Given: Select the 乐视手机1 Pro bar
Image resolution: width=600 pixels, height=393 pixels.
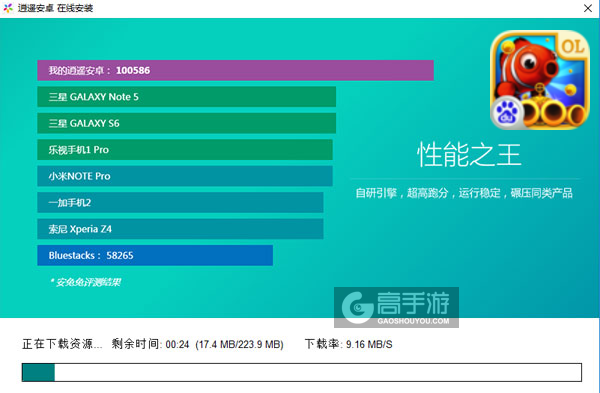Looking at the screenshot, I should 185,150.
